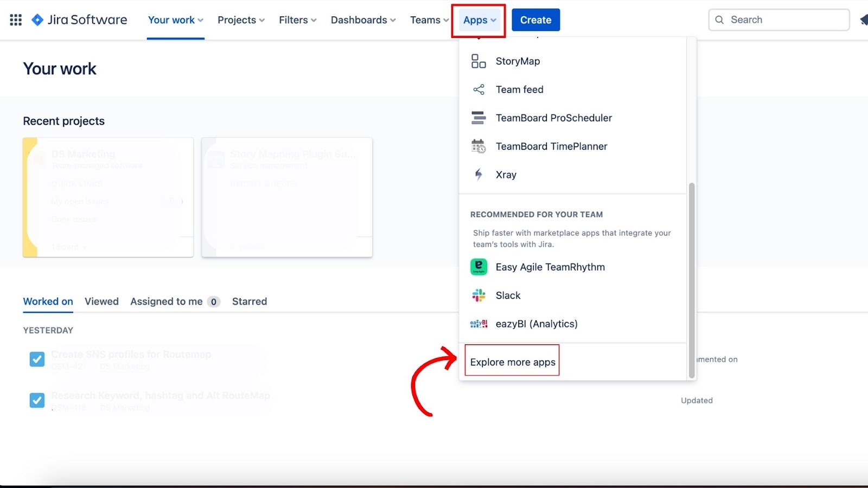Switch to the Starred tab
This screenshot has height=488, width=868.
[250, 301]
